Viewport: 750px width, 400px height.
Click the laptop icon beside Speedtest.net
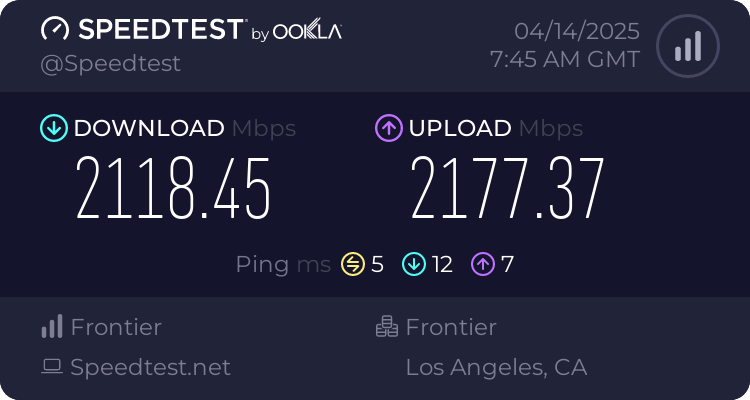[x=51, y=367]
